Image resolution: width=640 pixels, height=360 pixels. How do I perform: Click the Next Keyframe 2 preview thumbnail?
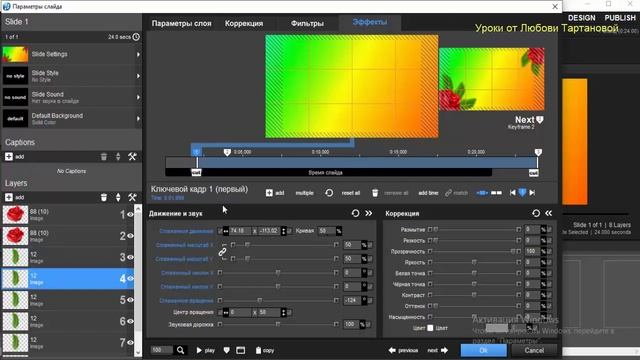(x=491, y=79)
